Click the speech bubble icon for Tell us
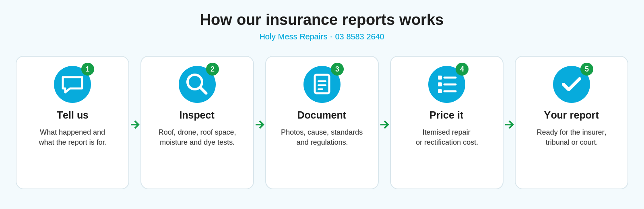The width and height of the screenshot is (644, 209). [x=72, y=84]
